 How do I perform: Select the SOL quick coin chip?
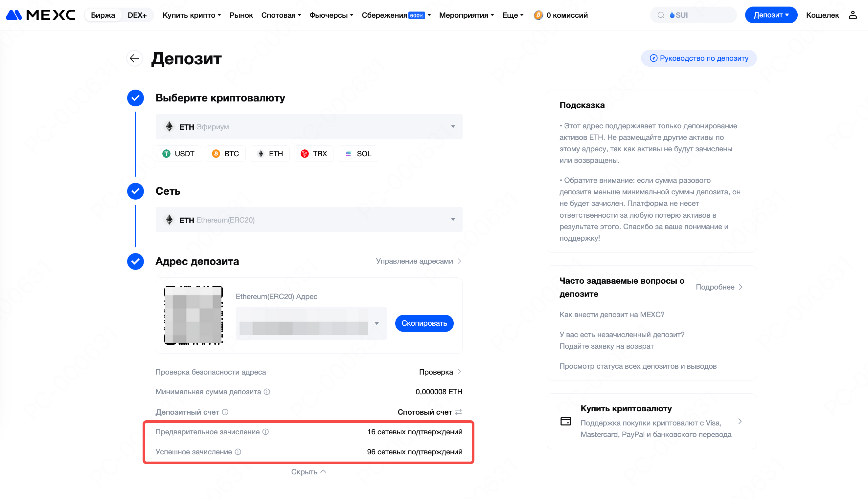pyautogui.click(x=358, y=154)
